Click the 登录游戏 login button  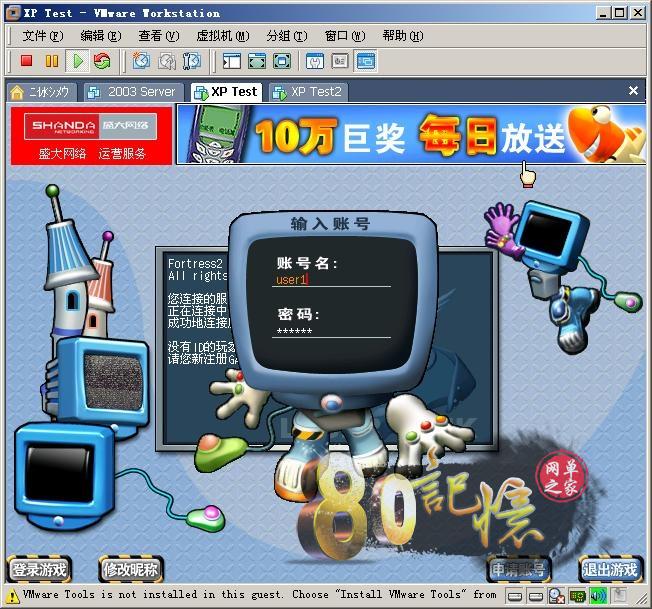tap(39, 570)
